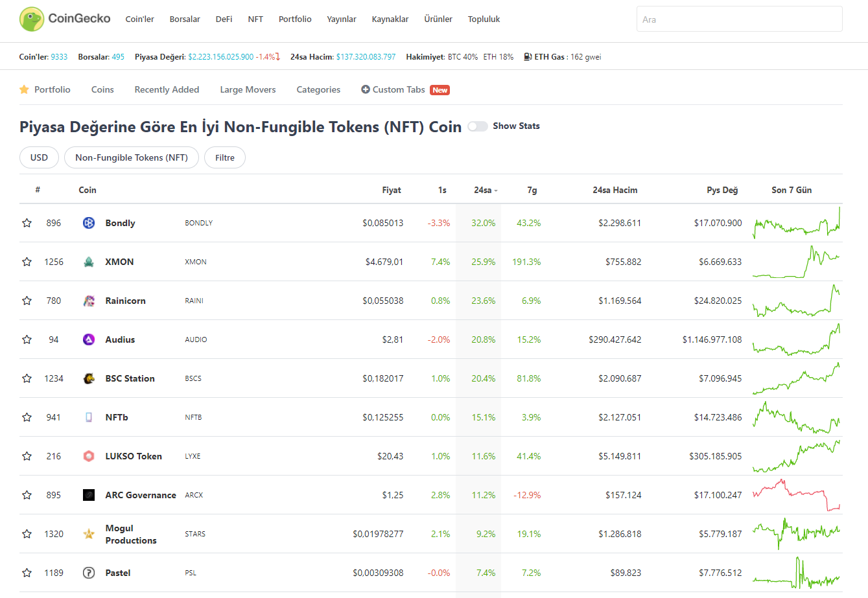
Task: Open ARC Governance red sparkline chart
Action: (797, 495)
